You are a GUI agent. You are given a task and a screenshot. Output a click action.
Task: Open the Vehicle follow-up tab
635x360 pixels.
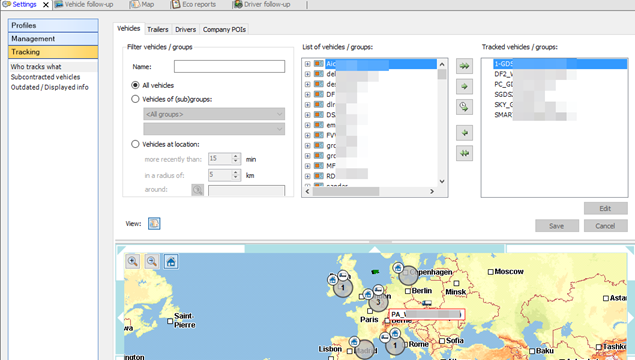tap(84, 4)
